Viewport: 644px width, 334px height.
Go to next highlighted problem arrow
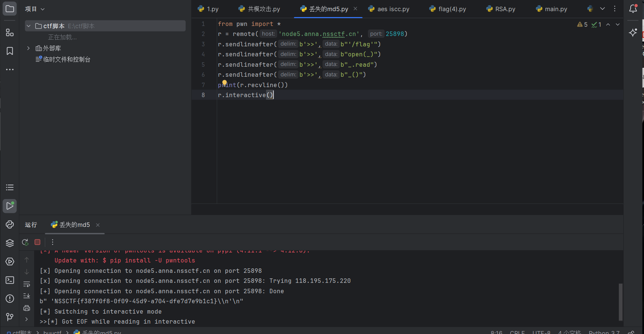pyautogui.click(x=618, y=24)
